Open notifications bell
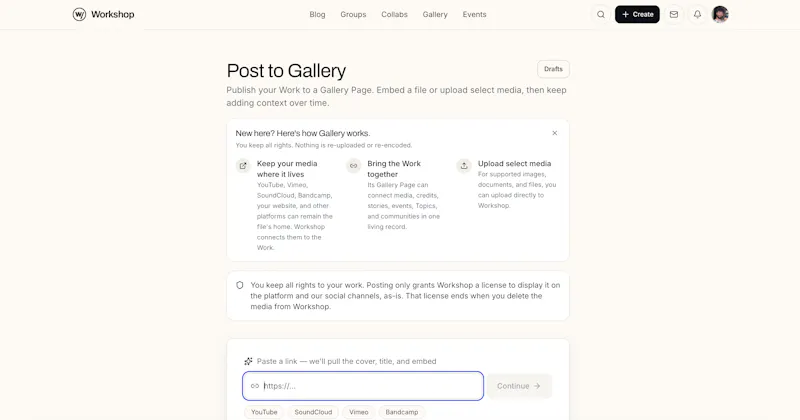800x420 pixels. (697, 14)
